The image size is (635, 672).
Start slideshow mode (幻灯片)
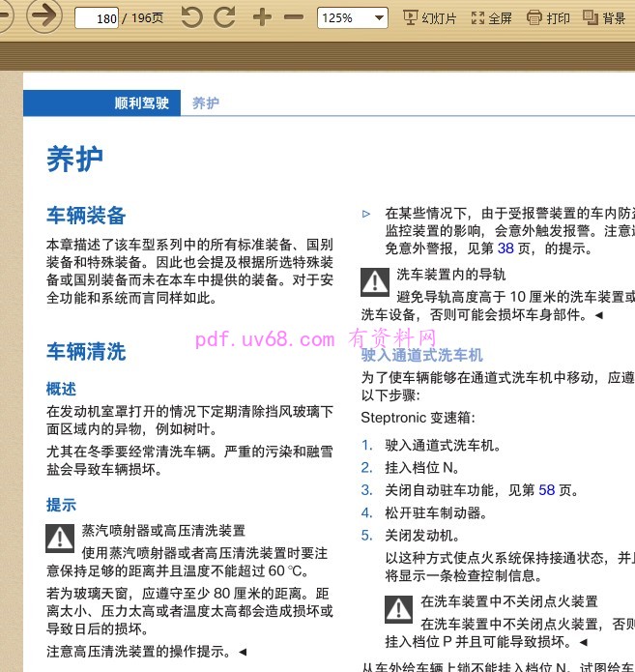[430, 18]
